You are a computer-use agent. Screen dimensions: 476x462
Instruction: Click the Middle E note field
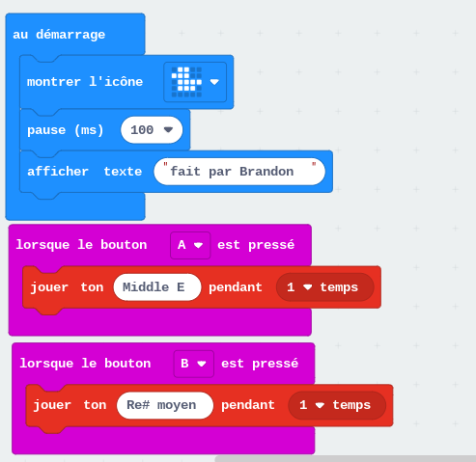pos(157,287)
